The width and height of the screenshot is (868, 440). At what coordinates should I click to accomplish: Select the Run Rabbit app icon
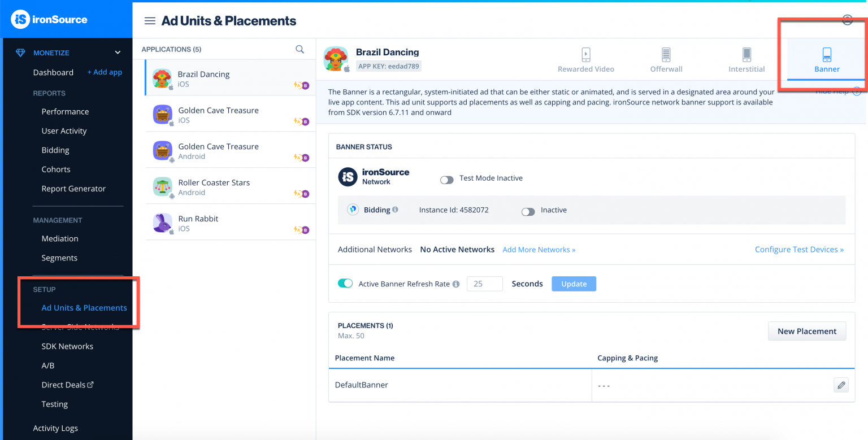pyautogui.click(x=162, y=223)
